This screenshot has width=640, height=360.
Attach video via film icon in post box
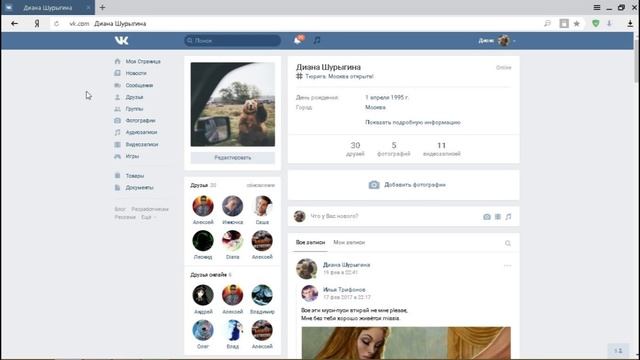(498, 217)
